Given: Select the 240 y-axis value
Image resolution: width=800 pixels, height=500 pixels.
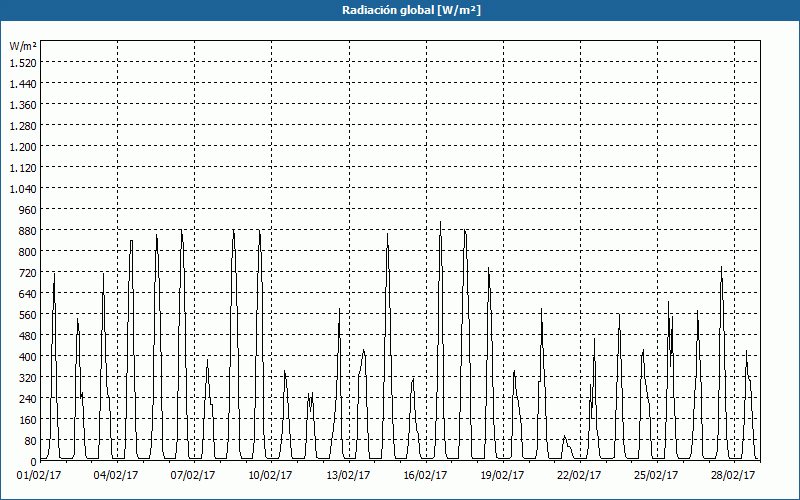Looking at the screenshot, I should 28,399.
